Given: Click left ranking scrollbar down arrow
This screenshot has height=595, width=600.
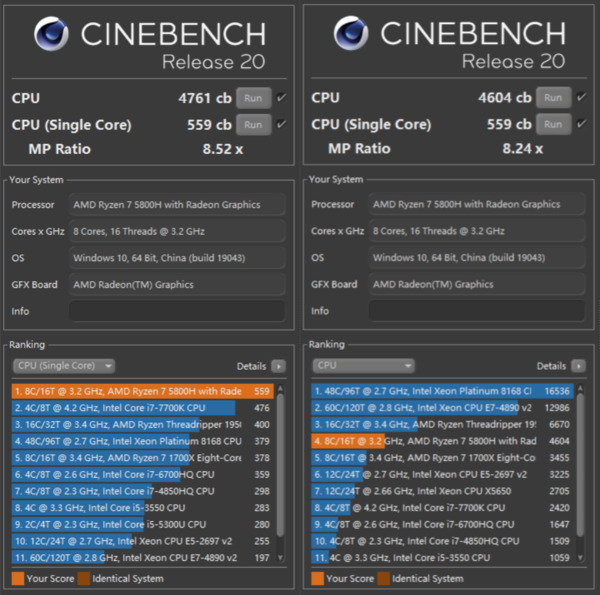Looking at the screenshot, I should click(x=280, y=558).
